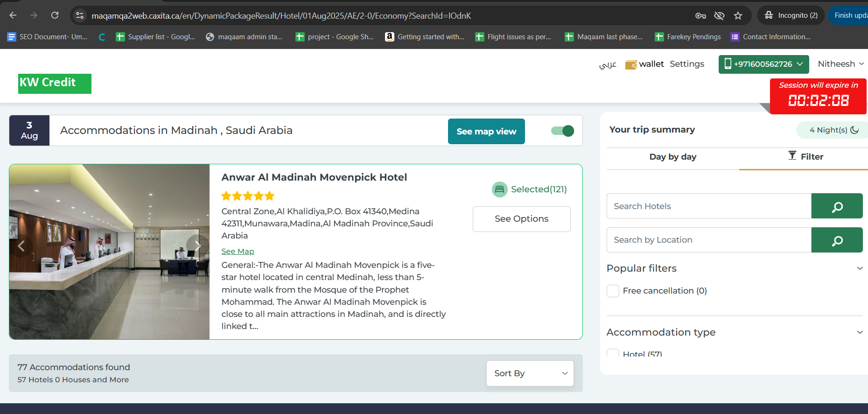Check the Free cancellation filter
The width and height of the screenshot is (868, 414).
(x=613, y=291)
